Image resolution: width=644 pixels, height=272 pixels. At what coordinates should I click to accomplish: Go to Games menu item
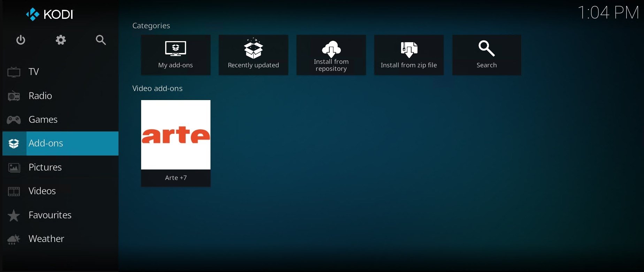pos(60,120)
